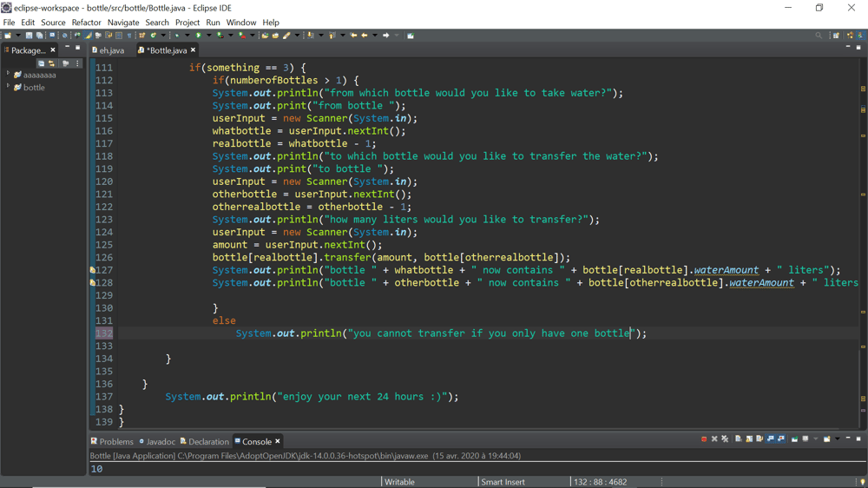Image resolution: width=868 pixels, height=488 pixels.
Task: Click Remove Launch console icon
Action: pyautogui.click(x=714, y=439)
